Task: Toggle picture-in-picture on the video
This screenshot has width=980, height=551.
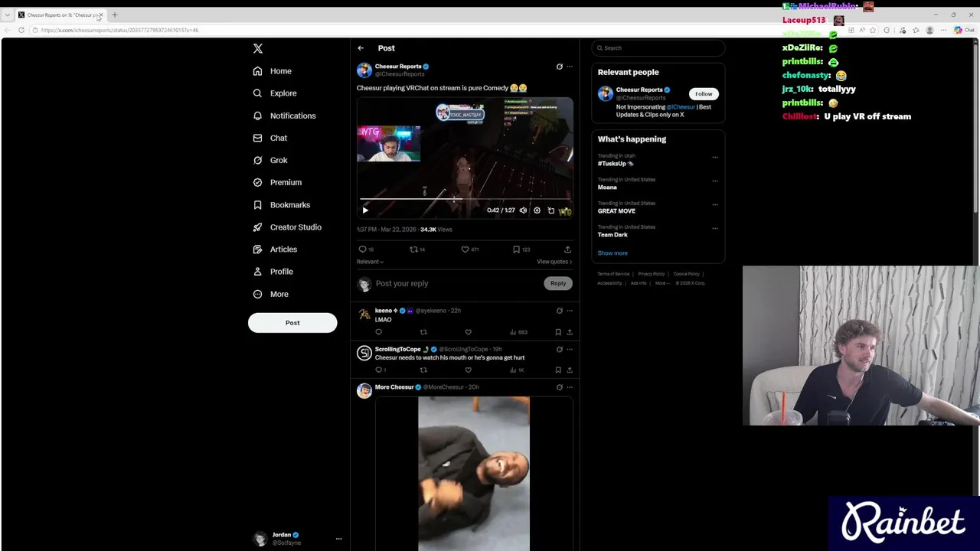Action: point(550,210)
